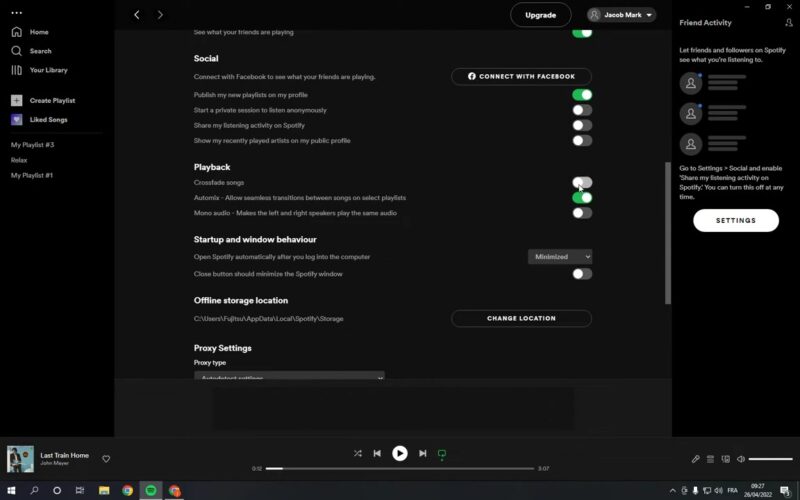Screen dimensions: 800x500
Task: Open the FRA language indicator
Action: tap(733, 490)
